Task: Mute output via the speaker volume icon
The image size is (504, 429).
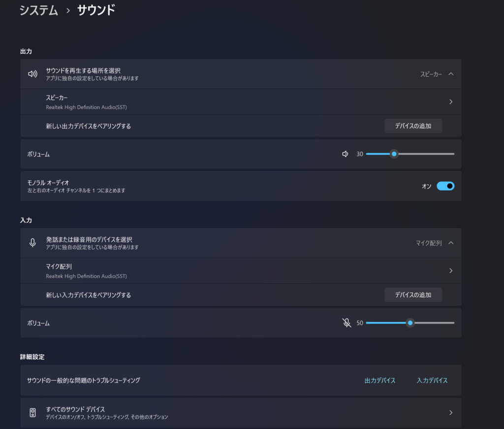Action: (x=345, y=154)
